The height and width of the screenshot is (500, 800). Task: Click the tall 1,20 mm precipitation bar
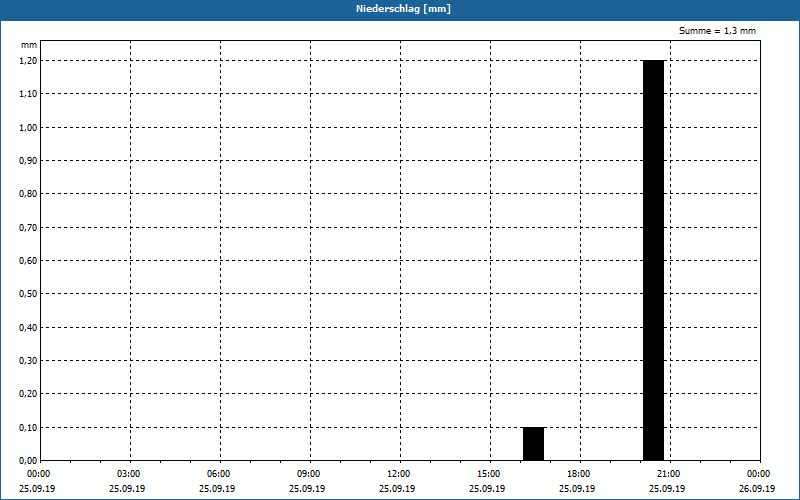tap(653, 260)
